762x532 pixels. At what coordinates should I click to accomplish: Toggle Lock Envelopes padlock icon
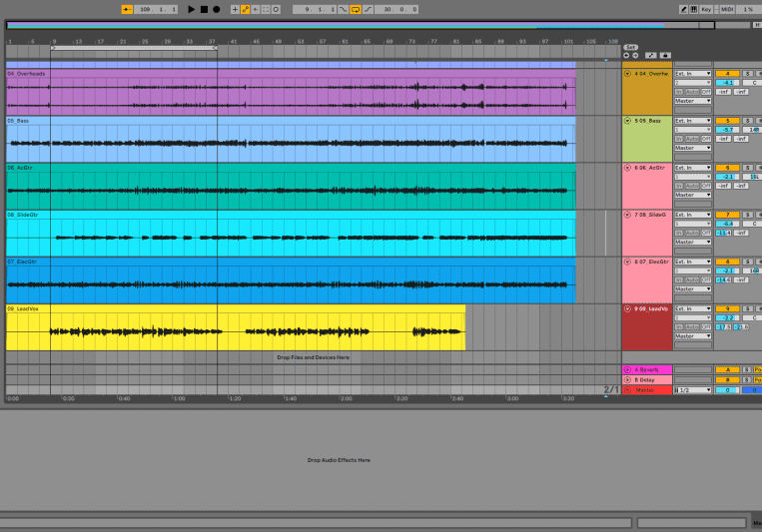665,55
